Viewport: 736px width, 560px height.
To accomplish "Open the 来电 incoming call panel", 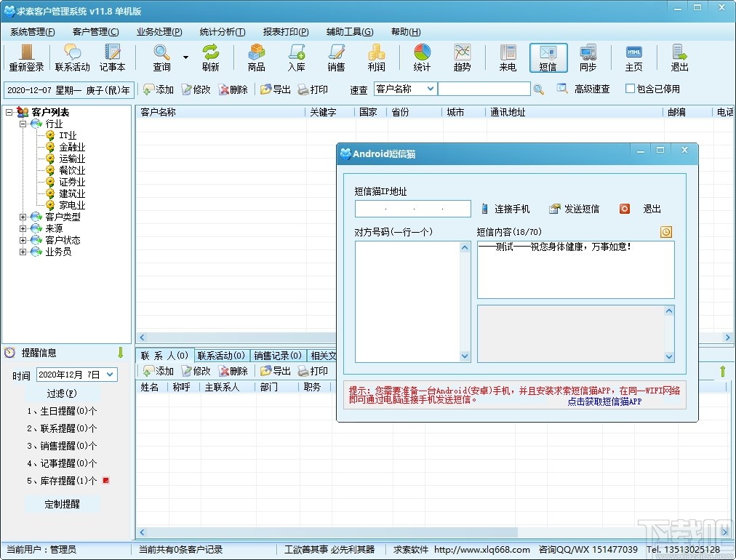I will (507, 58).
